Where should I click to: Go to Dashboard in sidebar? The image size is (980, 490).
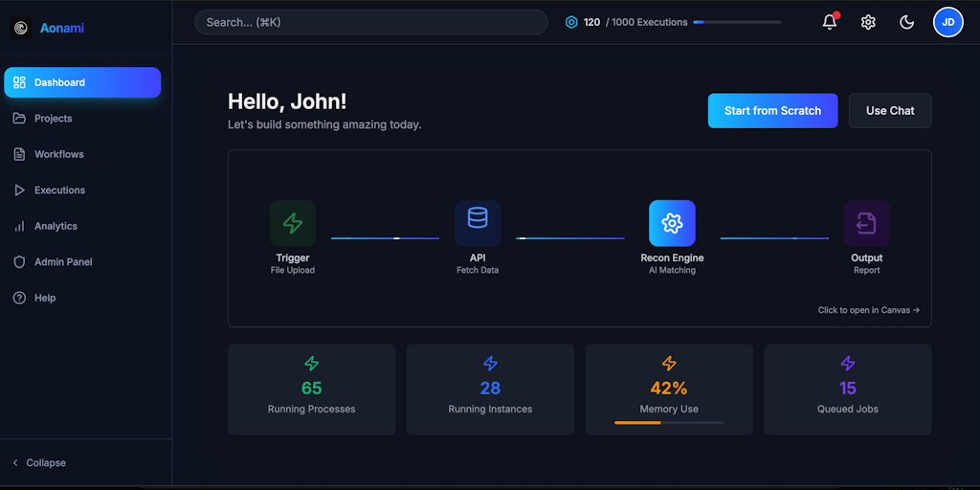tap(82, 82)
